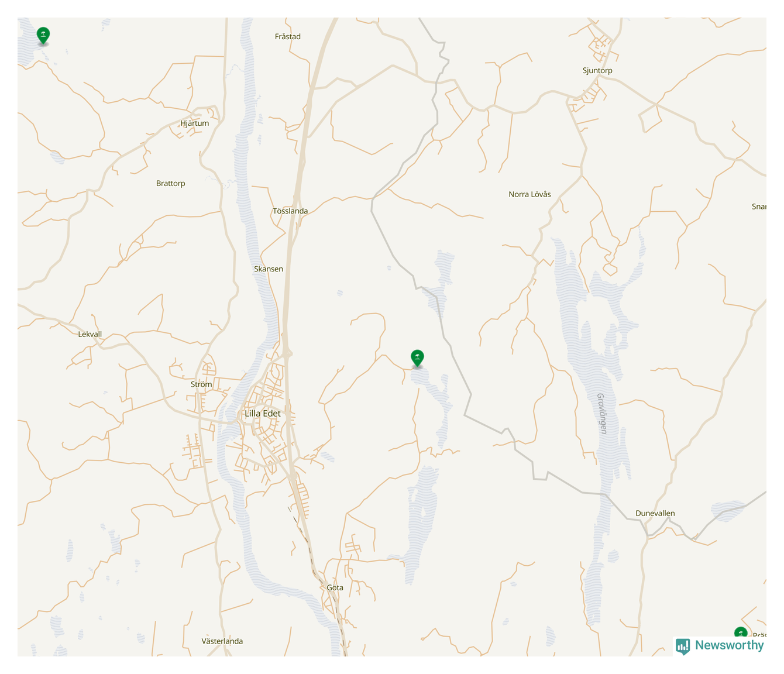Select the Norra Lövås label
This screenshot has width=784, height=674.
pyautogui.click(x=529, y=194)
